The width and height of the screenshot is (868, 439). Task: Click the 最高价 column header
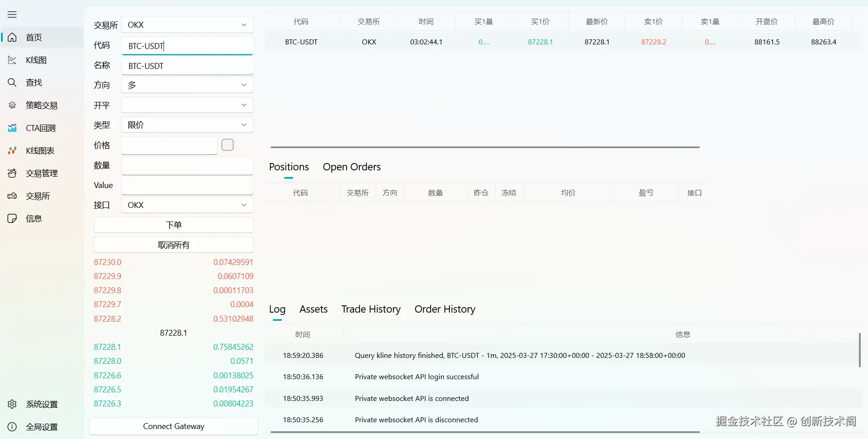pos(823,22)
